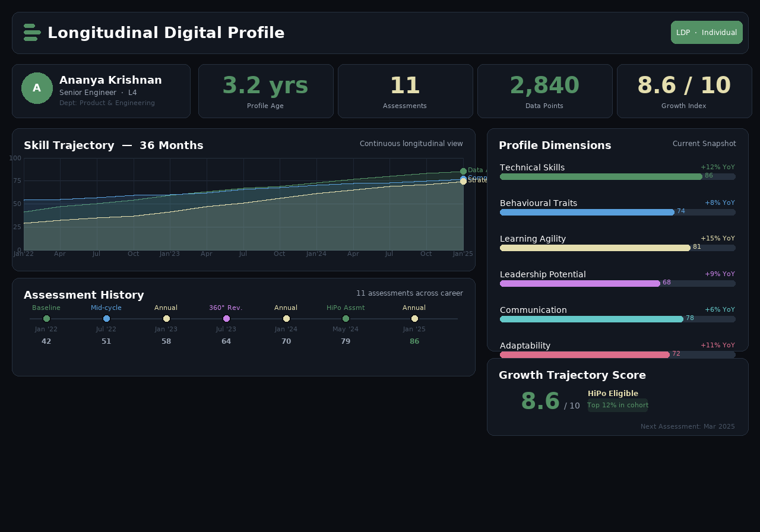Click the Learning Agility progress bar
This screenshot has width=760, height=532.
click(x=595, y=248)
